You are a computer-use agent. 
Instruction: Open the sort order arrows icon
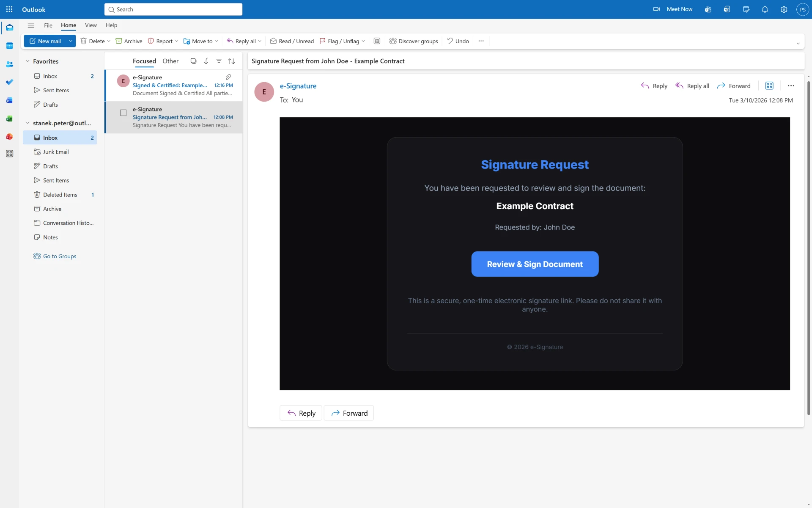(231, 61)
